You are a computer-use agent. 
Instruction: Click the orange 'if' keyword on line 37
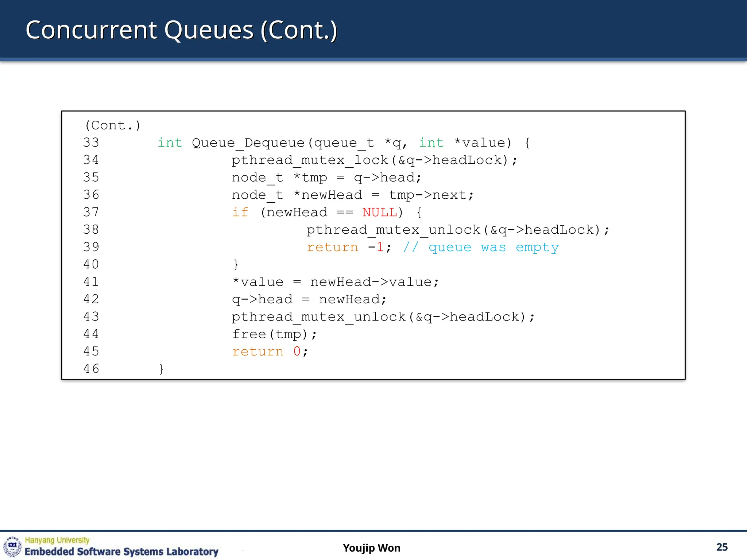pos(240,212)
